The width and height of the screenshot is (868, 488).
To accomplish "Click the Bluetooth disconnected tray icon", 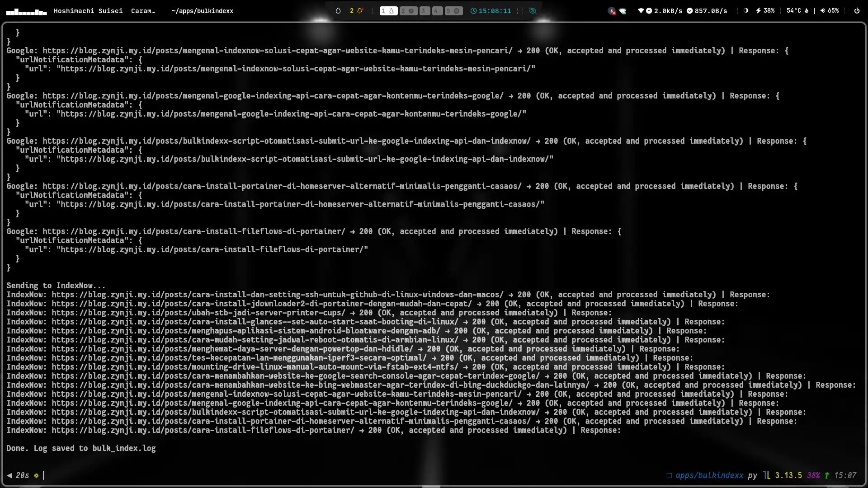I will [x=612, y=11].
